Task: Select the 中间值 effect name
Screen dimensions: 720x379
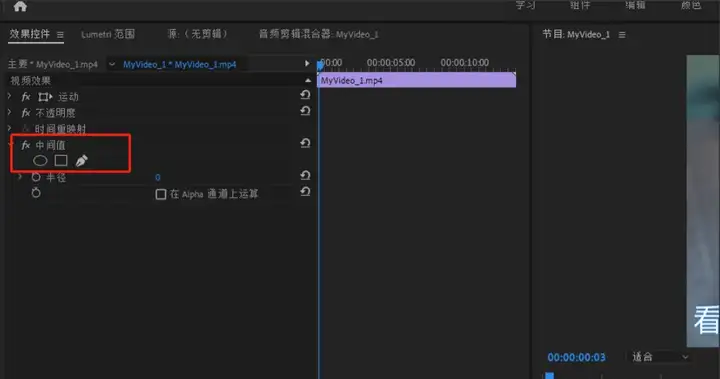Action: 51,146
